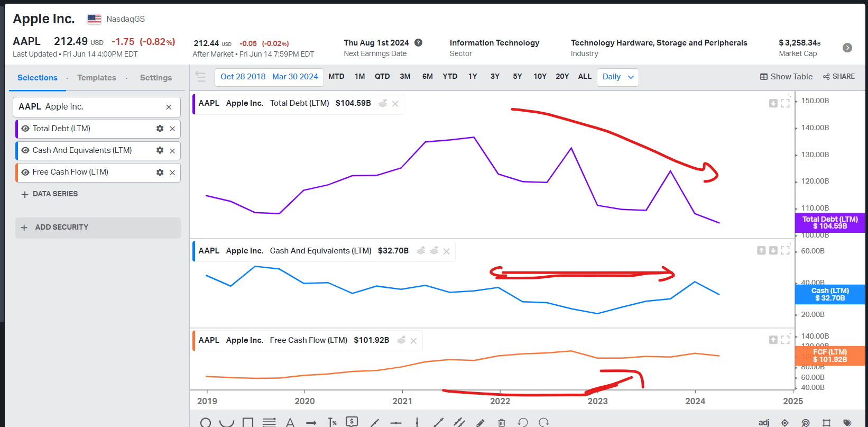Move Cash And Equivalents pane down
This screenshot has width=868, height=427.
click(773, 250)
